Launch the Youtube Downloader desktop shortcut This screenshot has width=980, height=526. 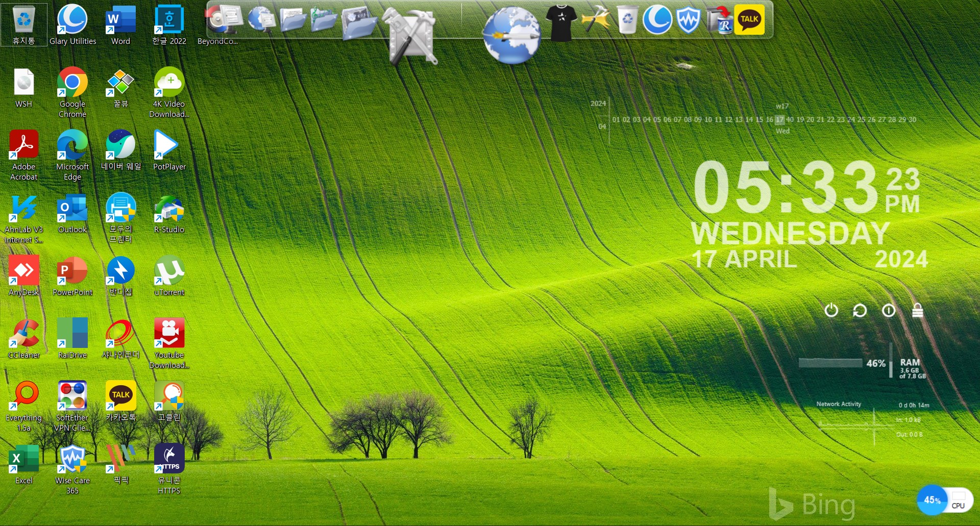coord(169,343)
